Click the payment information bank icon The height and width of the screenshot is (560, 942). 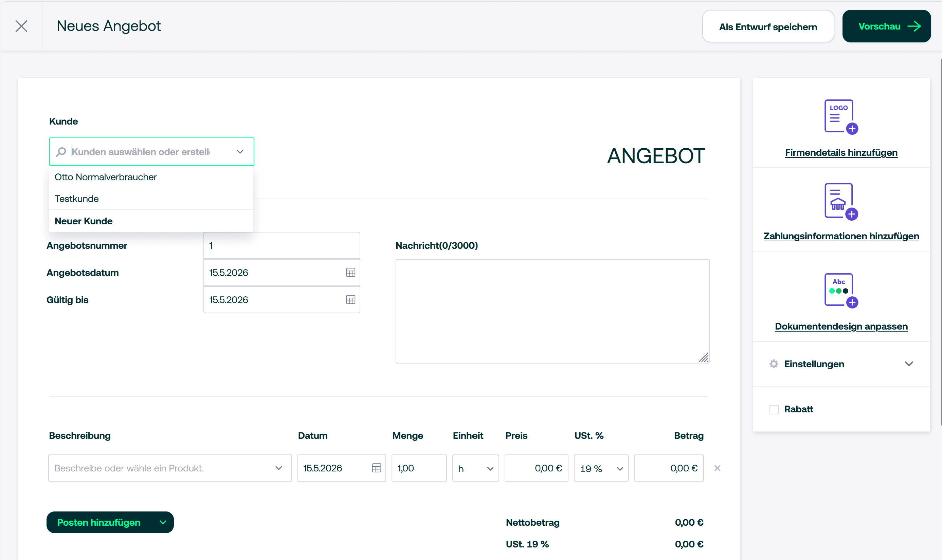tap(841, 201)
